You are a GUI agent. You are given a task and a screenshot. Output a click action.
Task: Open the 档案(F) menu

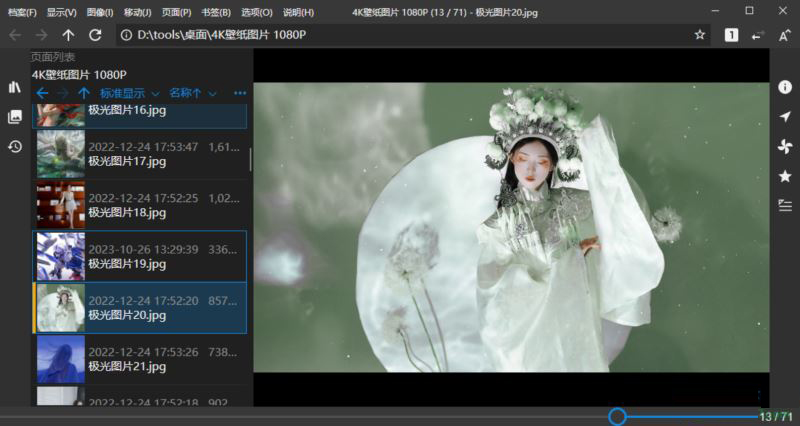pyautogui.click(x=22, y=12)
